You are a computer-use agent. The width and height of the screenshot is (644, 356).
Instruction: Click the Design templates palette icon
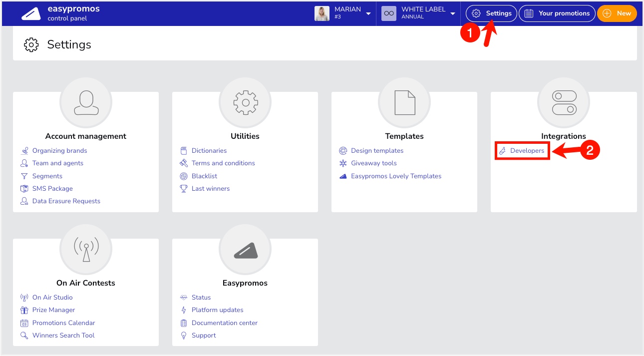[343, 151]
